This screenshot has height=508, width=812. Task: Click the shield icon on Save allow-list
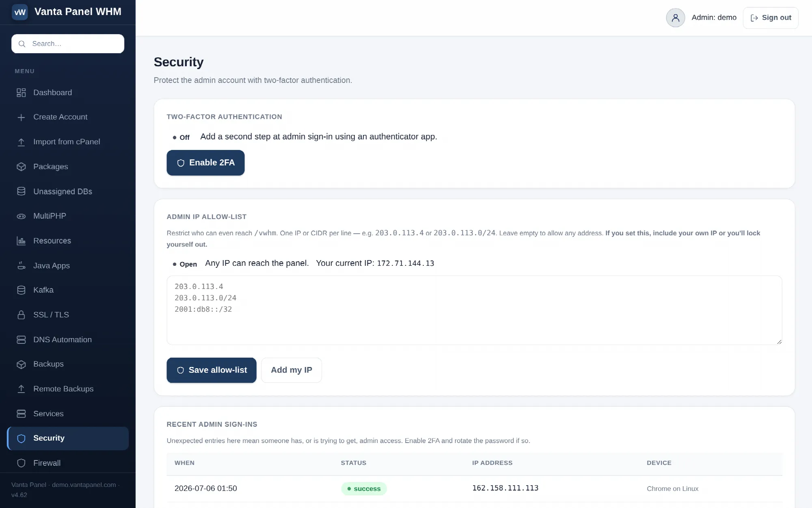tap(180, 370)
